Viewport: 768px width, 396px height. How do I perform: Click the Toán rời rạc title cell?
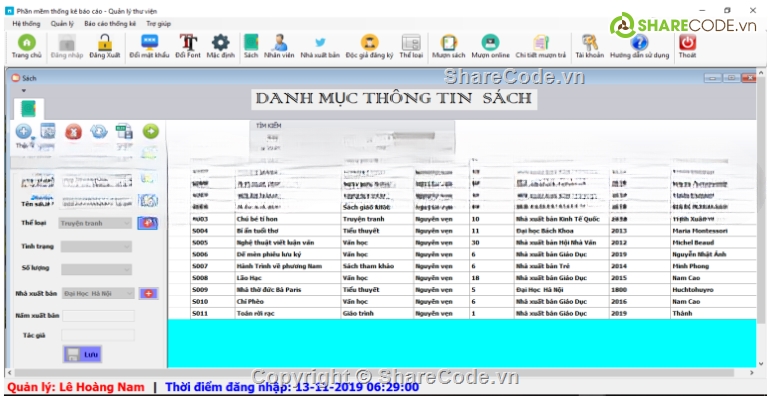pos(288,313)
